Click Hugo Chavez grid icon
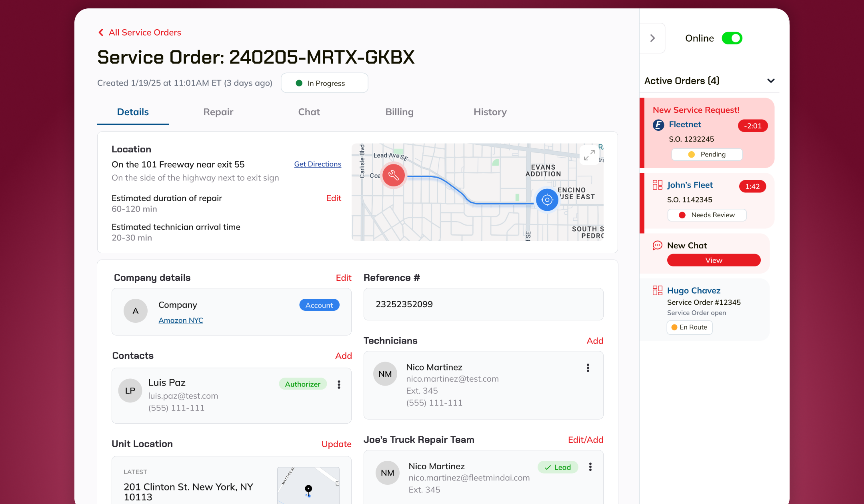864x504 pixels. (657, 290)
